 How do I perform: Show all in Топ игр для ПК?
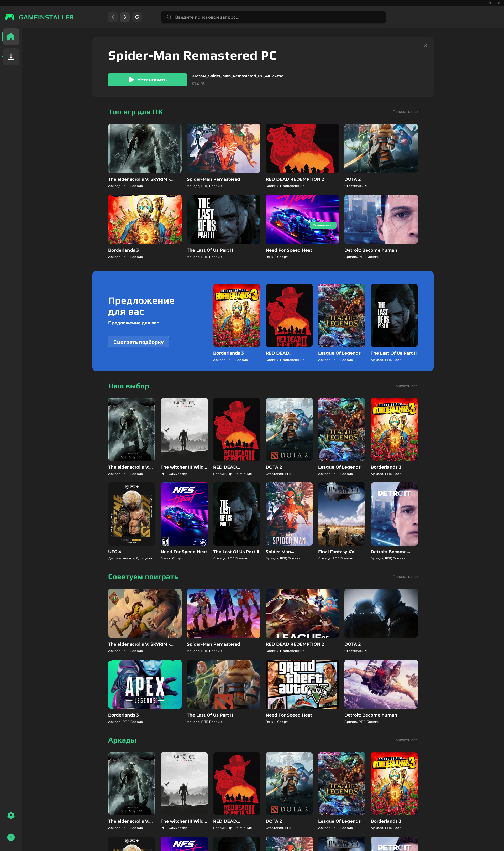pyautogui.click(x=405, y=112)
